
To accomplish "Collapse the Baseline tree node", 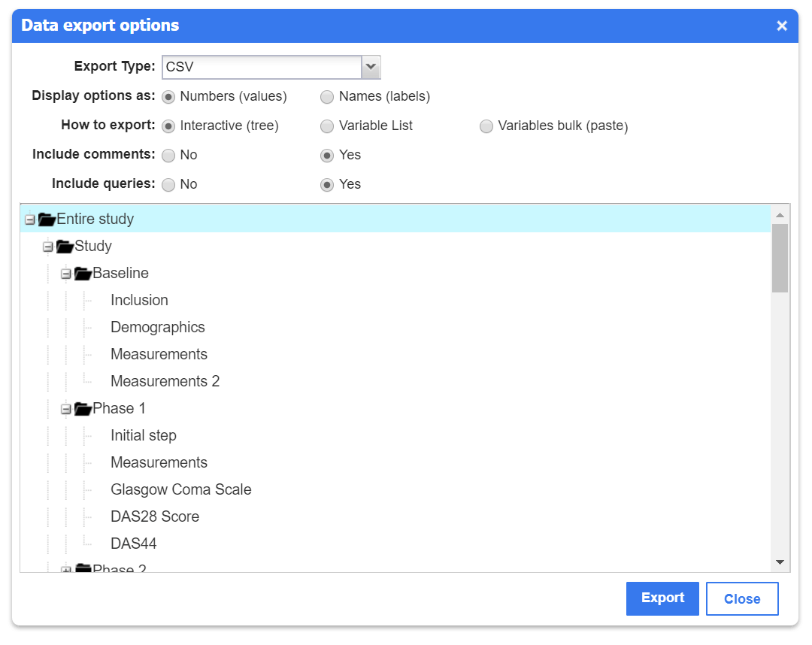I will click(65, 274).
